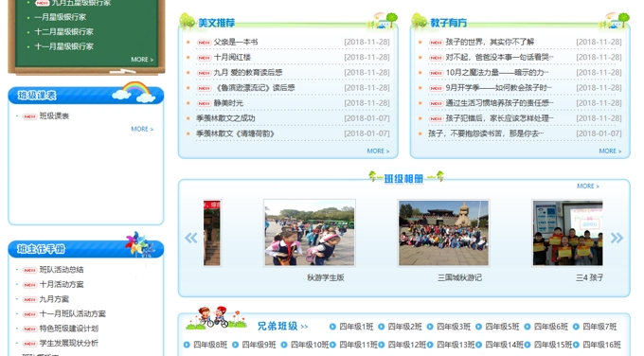Open article 父亲是一本书
This screenshot has width=644, height=356.
[236, 42]
